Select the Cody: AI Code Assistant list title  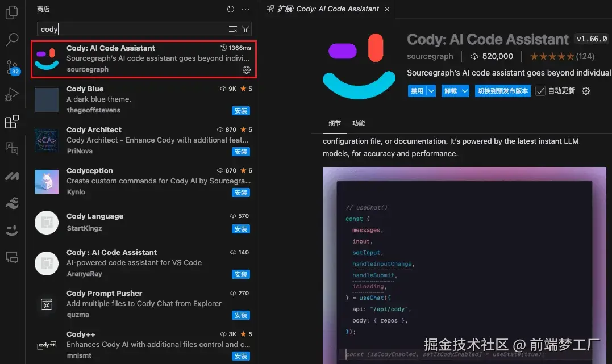(110, 48)
